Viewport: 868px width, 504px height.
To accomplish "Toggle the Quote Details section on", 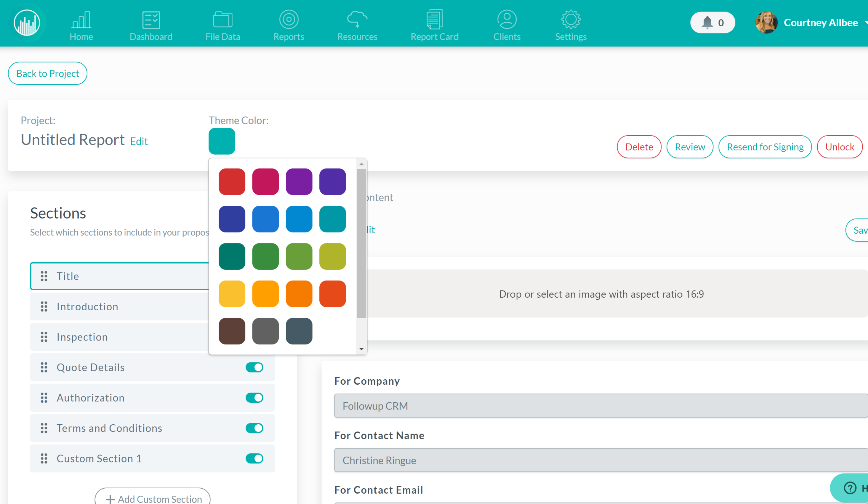I will tap(255, 367).
